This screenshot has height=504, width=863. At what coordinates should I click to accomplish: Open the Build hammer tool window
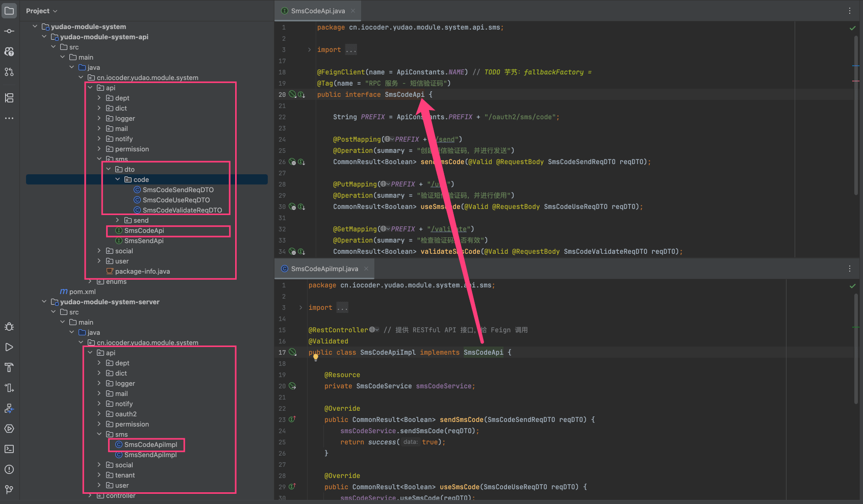pos(9,367)
